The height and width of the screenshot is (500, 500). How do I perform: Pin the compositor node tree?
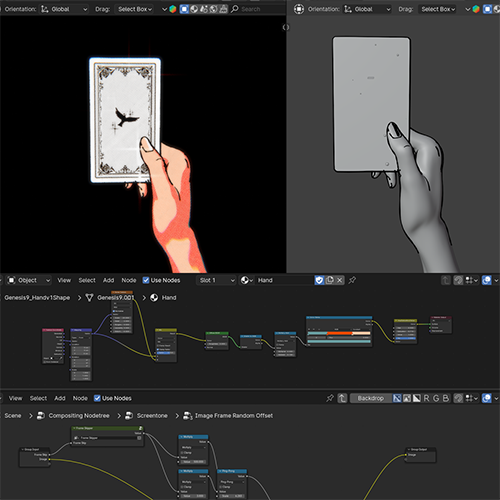[x=330, y=398]
